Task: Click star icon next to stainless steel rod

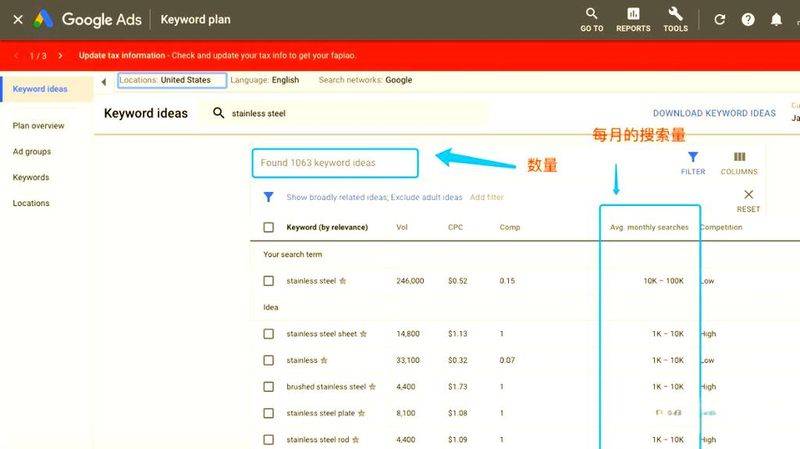Action: (356, 440)
